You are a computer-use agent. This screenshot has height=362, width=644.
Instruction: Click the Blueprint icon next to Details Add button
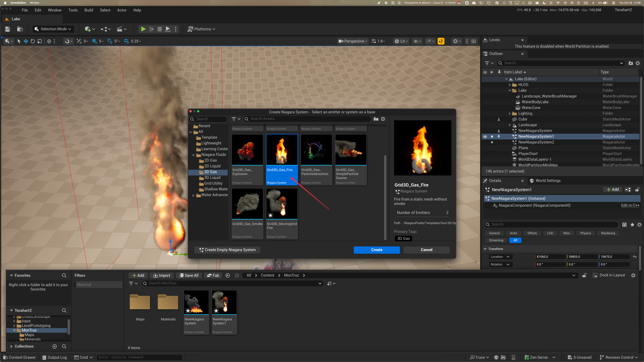(628, 190)
